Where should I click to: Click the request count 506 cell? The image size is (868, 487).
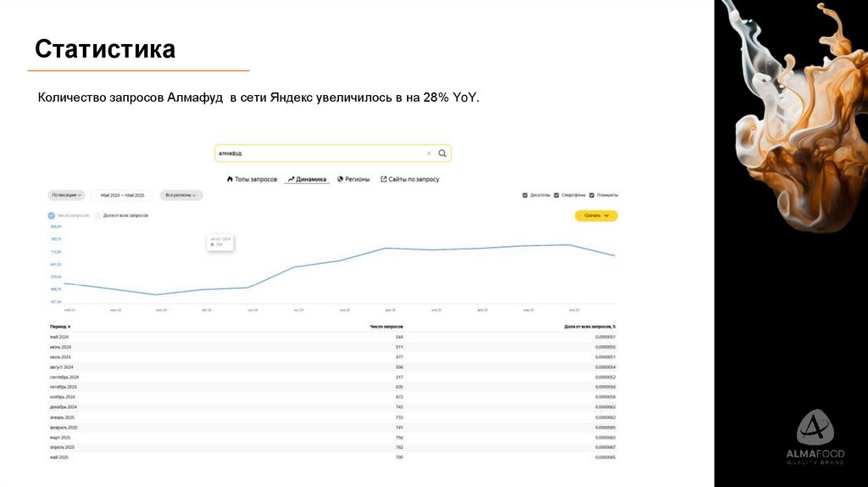coord(399,367)
